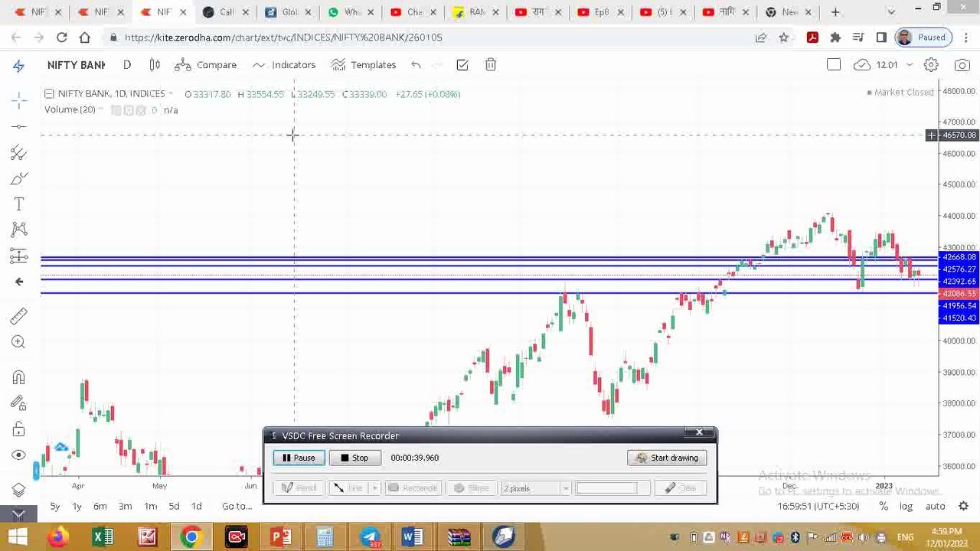Screen dimensions: 980x551
Task: Open a new Chrome tab
Action: [835, 12]
